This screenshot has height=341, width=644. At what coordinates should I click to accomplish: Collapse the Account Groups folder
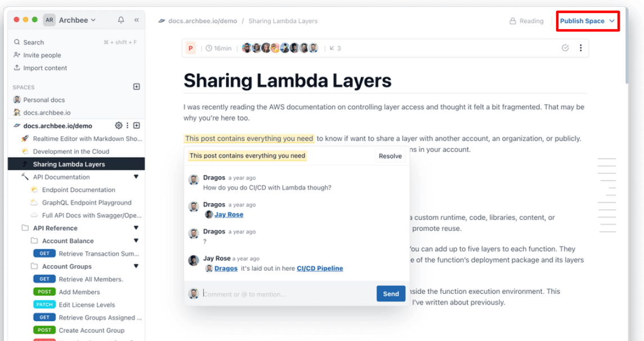[136, 267]
